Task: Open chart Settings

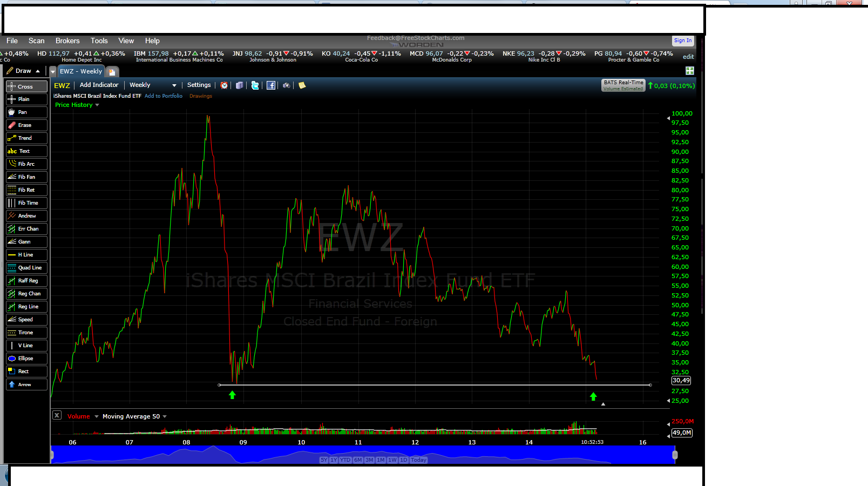Action: [x=199, y=85]
